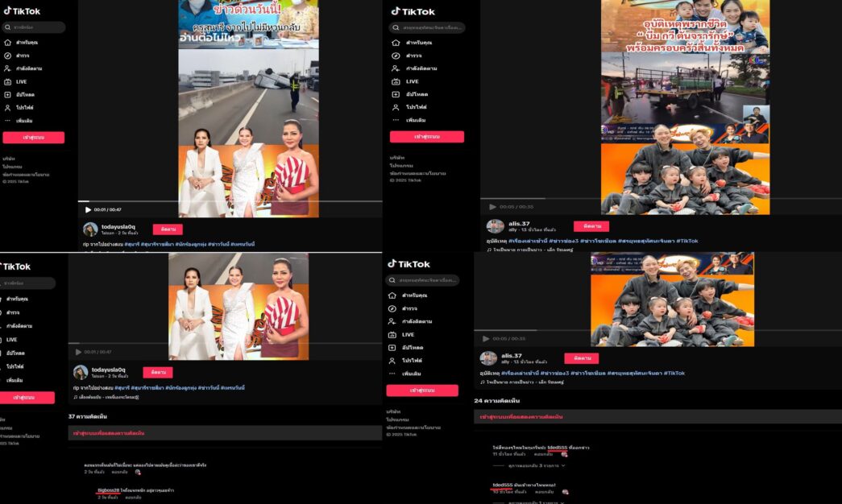Screen dimensions: 842x504
Task: Open Following people icon in lower-right screenshot
Action: [392, 321]
